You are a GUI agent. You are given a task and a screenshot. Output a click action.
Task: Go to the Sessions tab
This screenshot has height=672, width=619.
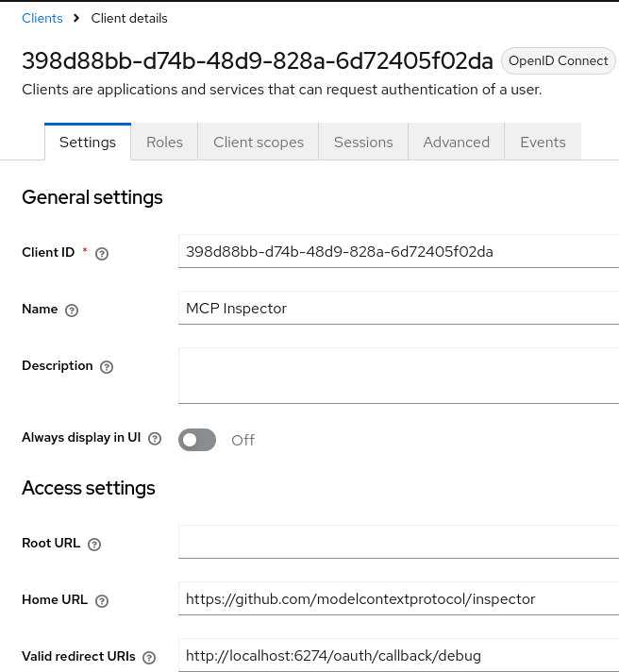(363, 143)
